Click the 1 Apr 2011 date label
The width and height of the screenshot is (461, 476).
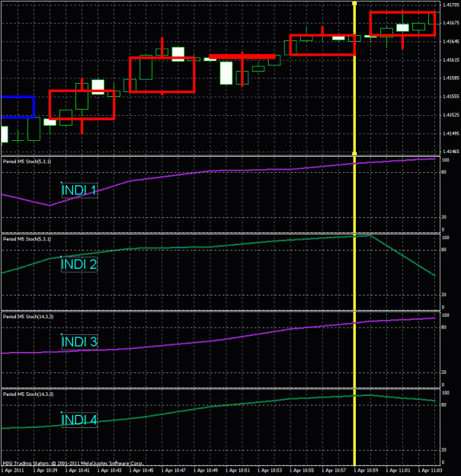14,471
